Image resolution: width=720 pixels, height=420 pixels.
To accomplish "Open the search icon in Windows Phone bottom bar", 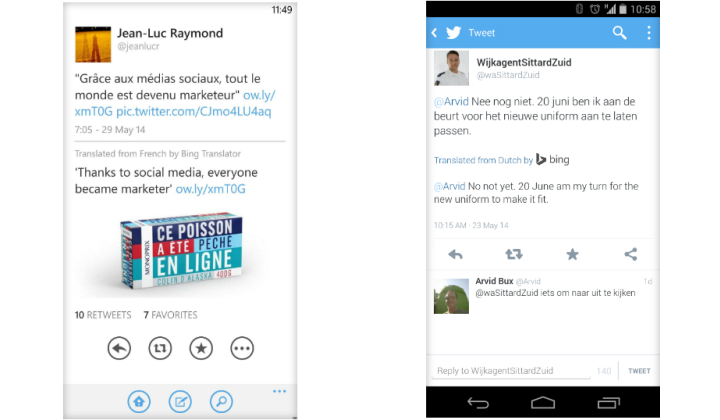I will (x=221, y=402).
